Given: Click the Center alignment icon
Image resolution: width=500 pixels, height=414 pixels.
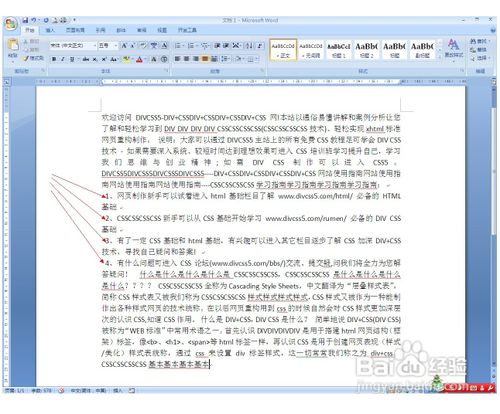Looking at the screenshot, I should [187, 59].
